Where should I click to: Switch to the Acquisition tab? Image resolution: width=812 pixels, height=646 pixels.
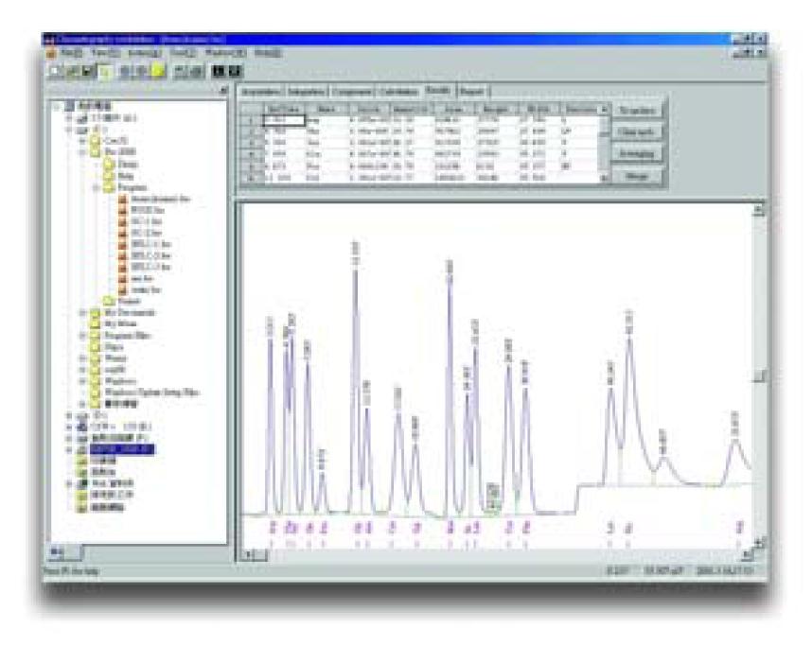click(x=261, y=92)
